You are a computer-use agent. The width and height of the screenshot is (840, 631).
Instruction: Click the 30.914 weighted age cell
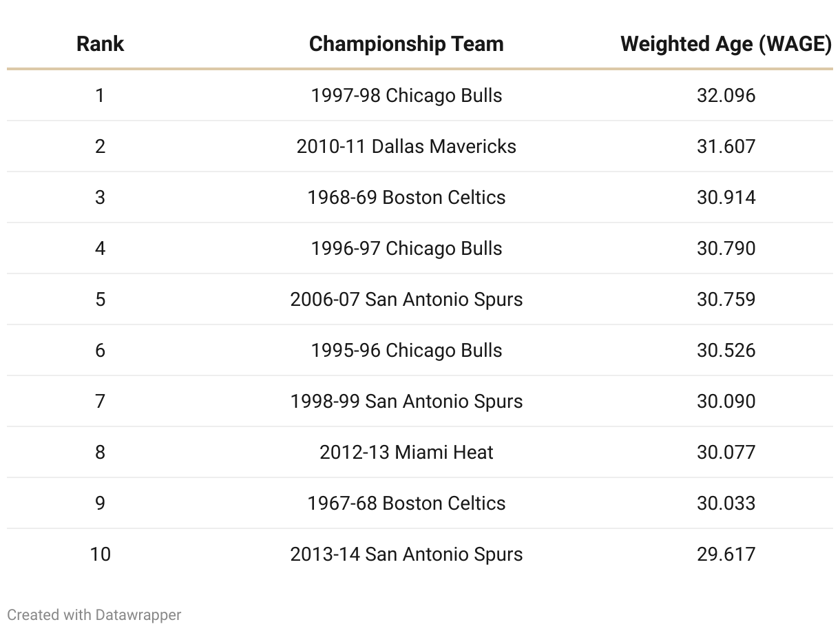coord(726,197)
